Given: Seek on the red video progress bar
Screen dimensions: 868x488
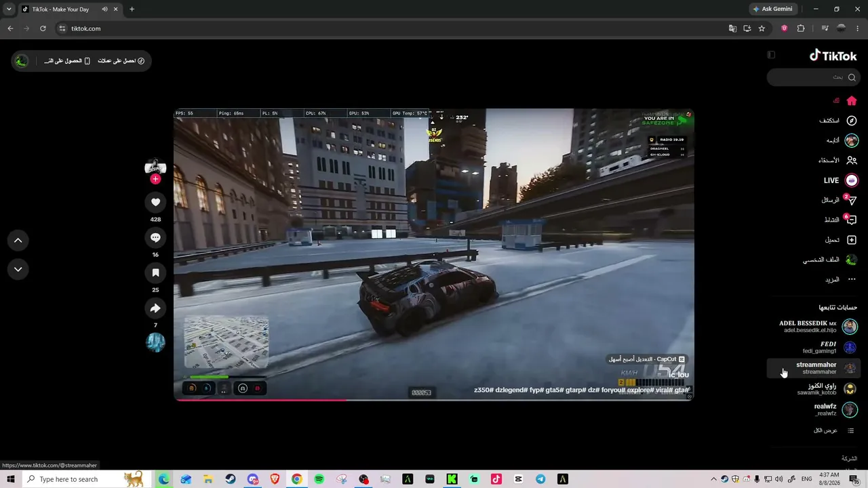Looking at the screenshot, I should (x=434, y=400).
